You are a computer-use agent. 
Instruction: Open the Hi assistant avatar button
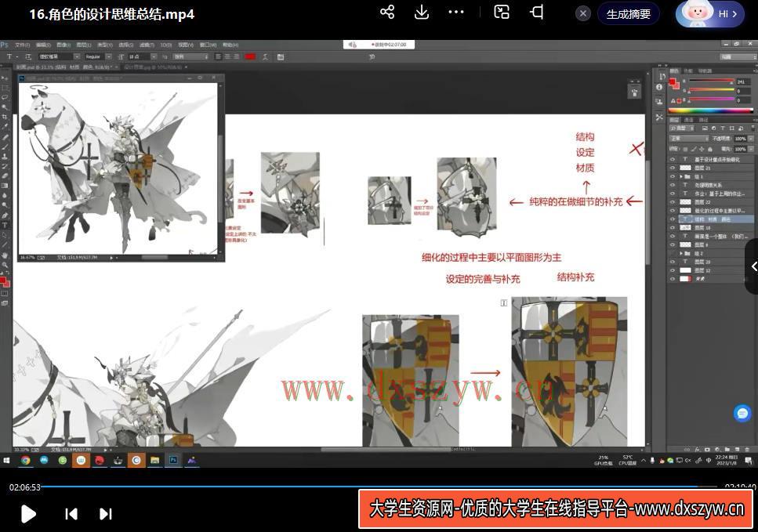pos(709,14)
